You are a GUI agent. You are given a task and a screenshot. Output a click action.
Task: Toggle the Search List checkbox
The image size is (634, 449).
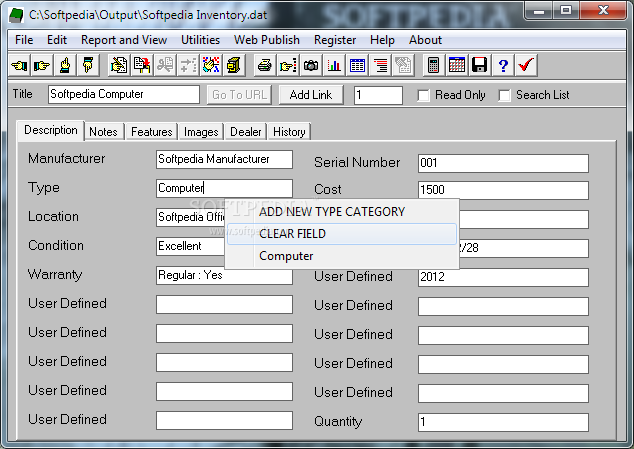504,95
